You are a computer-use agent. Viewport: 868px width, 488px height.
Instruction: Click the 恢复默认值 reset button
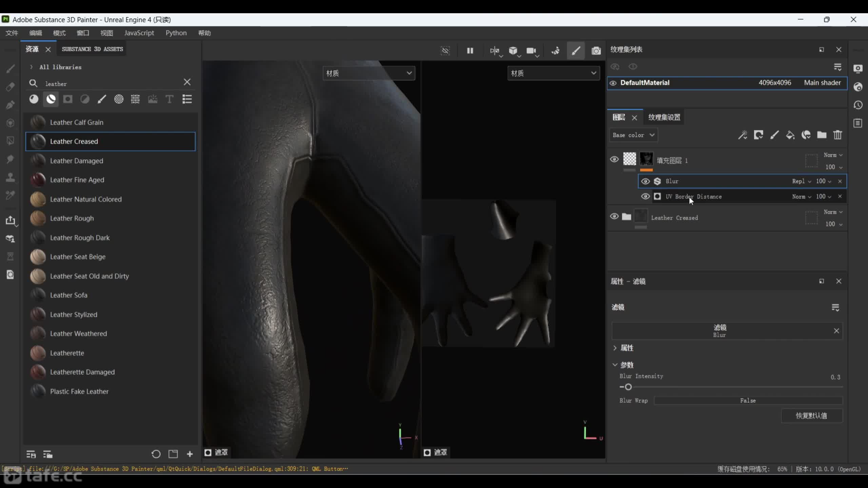[x=811, y=416]
